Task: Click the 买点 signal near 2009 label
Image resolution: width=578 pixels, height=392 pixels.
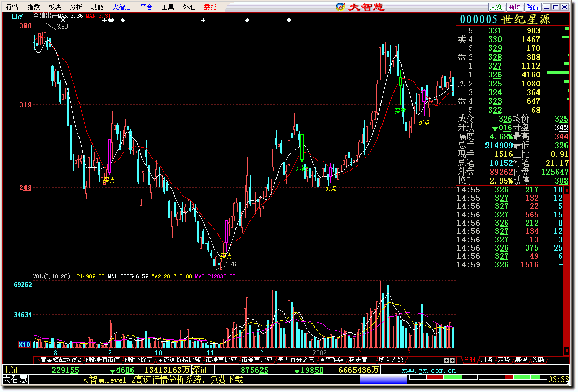Action: tap(330, 188)
